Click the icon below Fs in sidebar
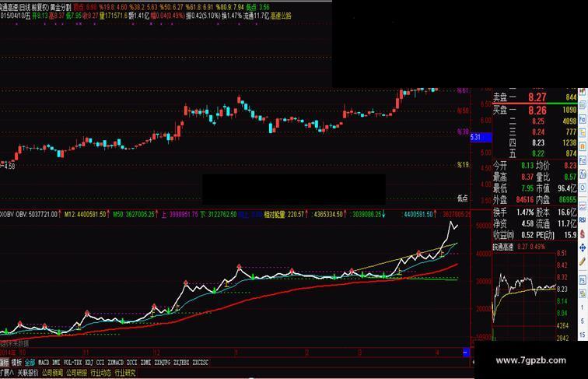Screen dimensions: 588x379 583,294
